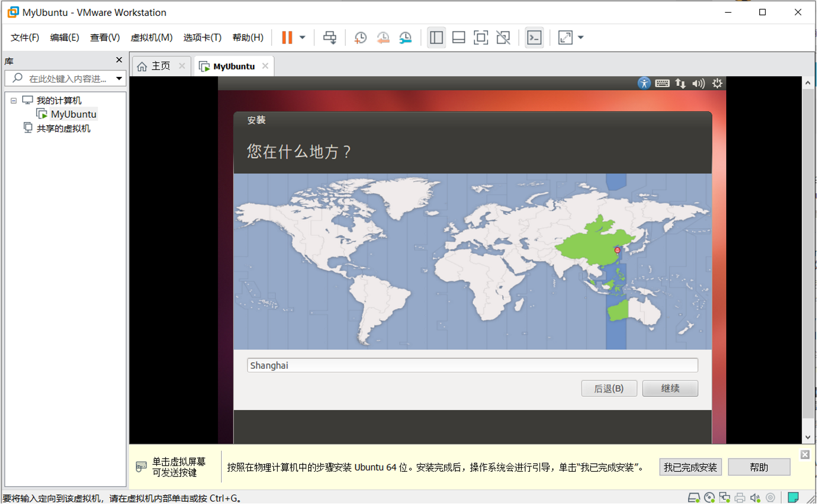Close the MyUbuntu tab
Viewport: 817px width, 504px height.
pos(265,66)
